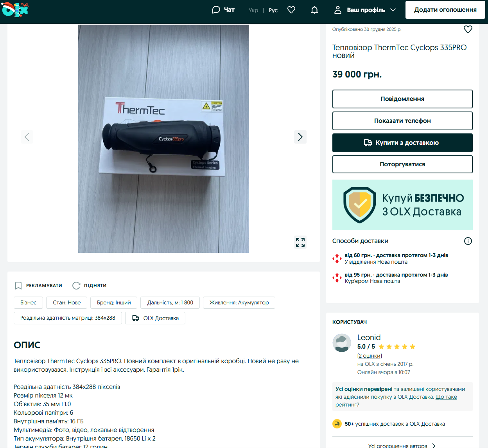Open notifications bell
Image resolution: width=488 pixels, height=448 pixels.
click(x=314, y=10)
